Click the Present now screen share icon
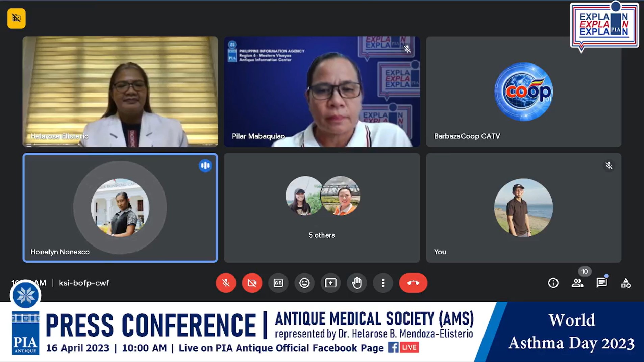Image resolution: width=644 pixels, height=362 pixels. tap(330, 283)
